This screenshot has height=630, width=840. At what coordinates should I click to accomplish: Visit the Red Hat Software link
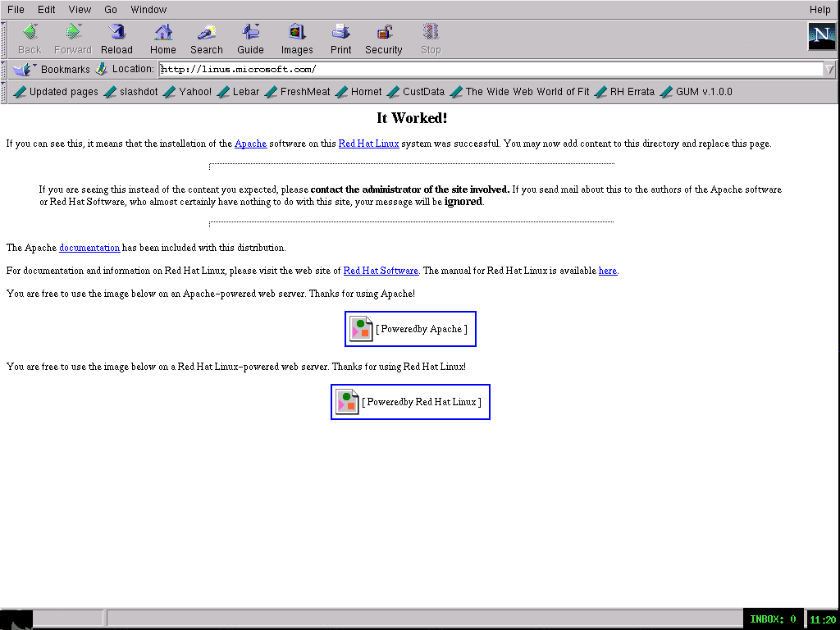pyautogui.click(x=381, y=271)
